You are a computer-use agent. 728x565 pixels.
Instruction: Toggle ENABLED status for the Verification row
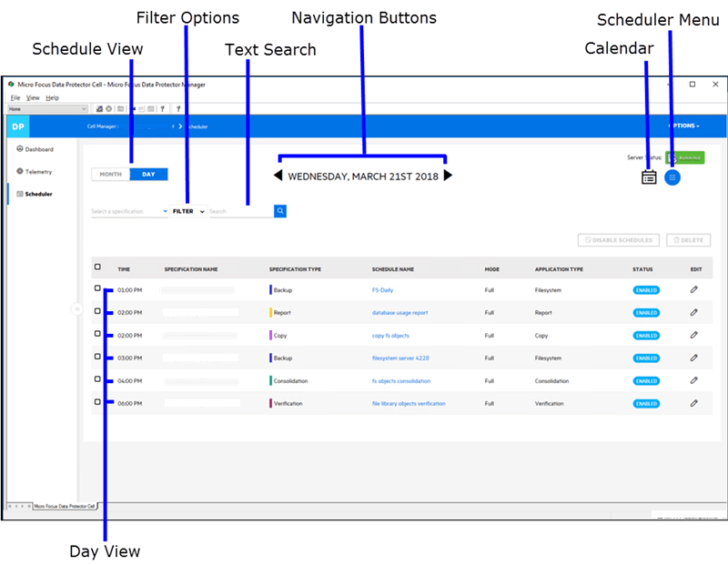click(646, 404)
